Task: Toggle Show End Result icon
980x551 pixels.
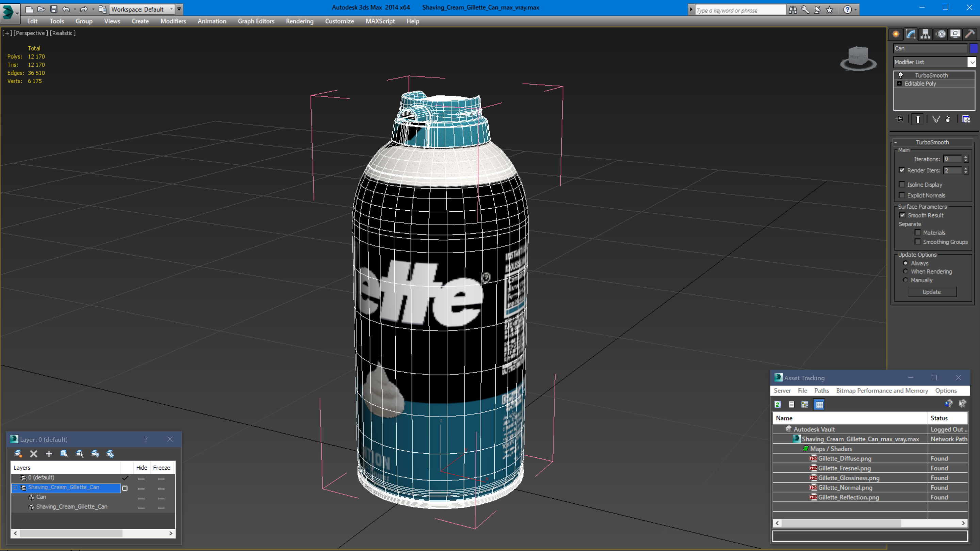Action: tap(918, 119)
